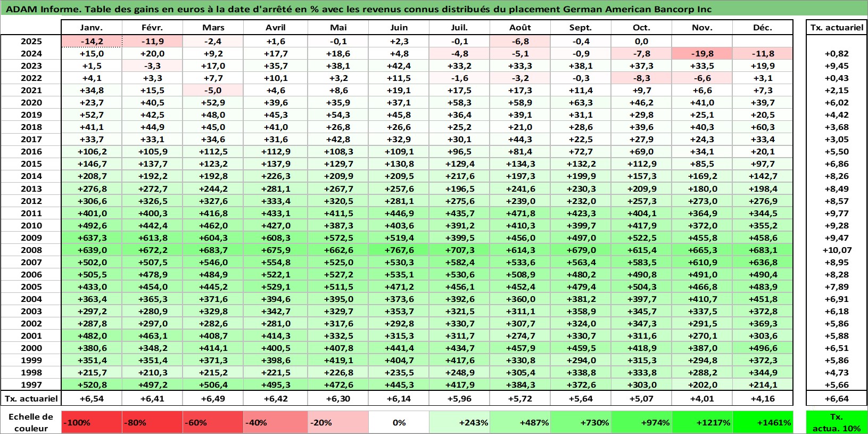Click the -60% color scale swatch
This screenshot has width=868, height=434.
[213, 422]
